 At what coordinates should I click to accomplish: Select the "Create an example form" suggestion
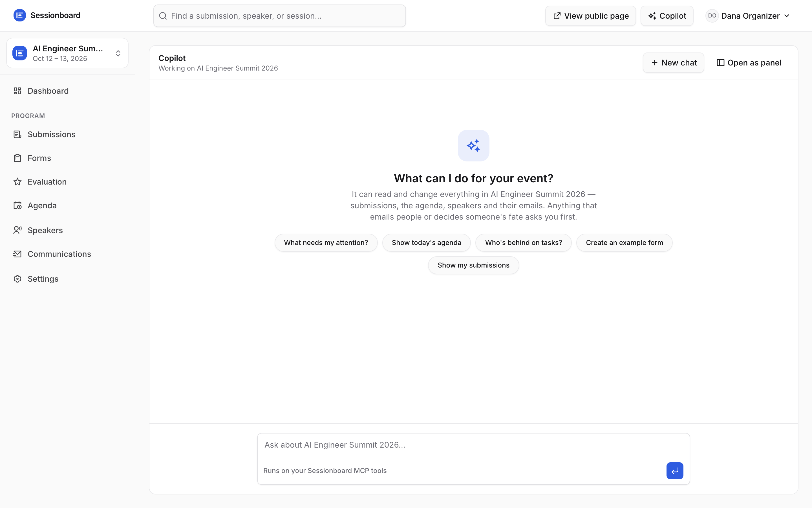pyautogui.click(x=625, y=243)
